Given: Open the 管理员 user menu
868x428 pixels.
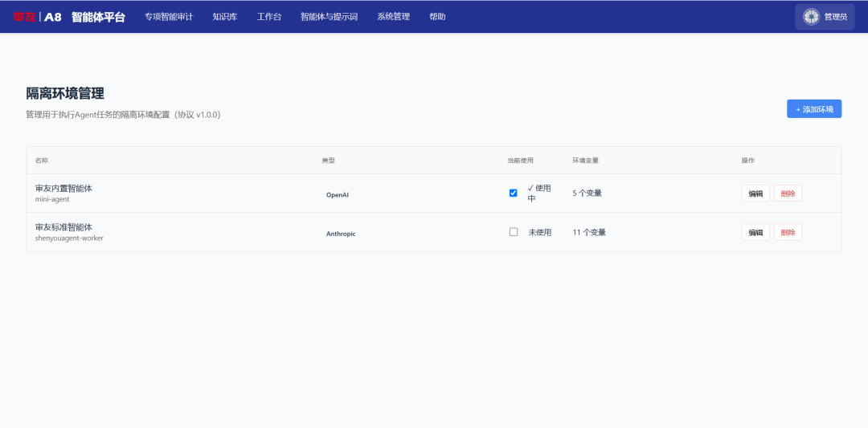Looking at the screenshot, I should 825,17.
